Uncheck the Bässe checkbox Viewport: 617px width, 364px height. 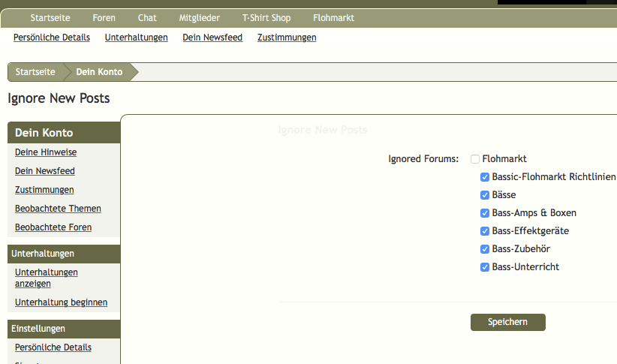click(485, 195)
